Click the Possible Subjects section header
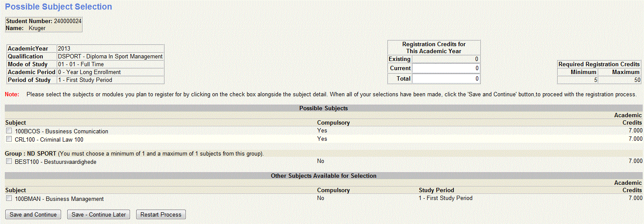 tap(323, 108)
